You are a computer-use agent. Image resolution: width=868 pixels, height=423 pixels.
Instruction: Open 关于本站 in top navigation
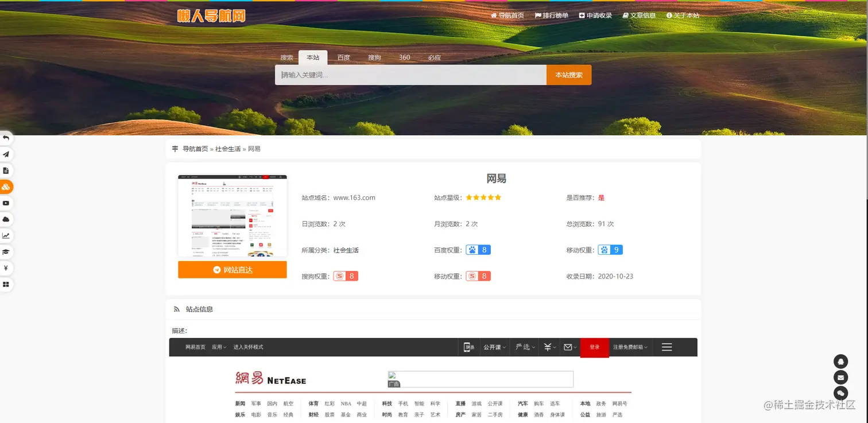pyautogui.click(x=683, y=15)
